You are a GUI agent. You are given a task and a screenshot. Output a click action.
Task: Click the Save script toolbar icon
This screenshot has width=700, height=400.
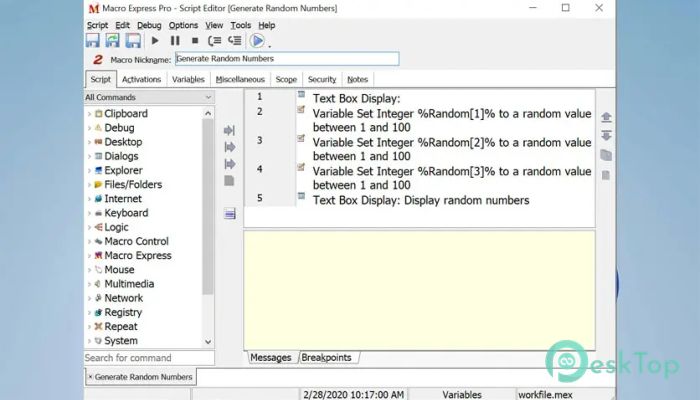point(93,41)
